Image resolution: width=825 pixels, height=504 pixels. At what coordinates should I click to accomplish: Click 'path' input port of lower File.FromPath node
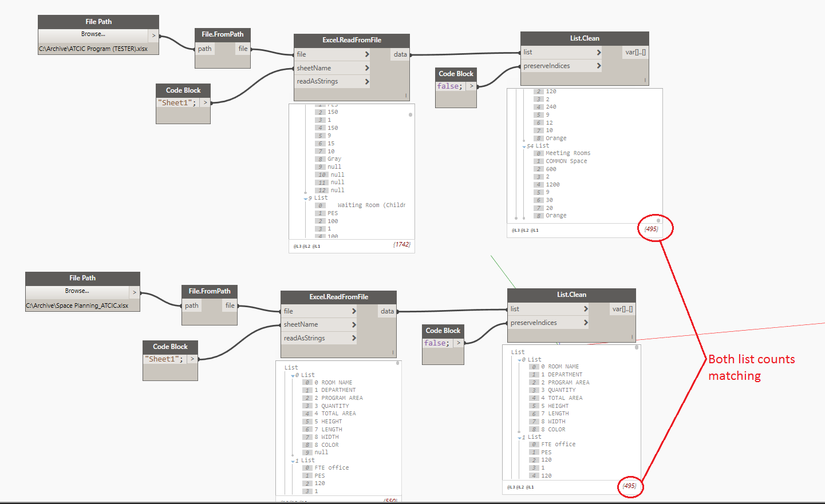[192, 305]
